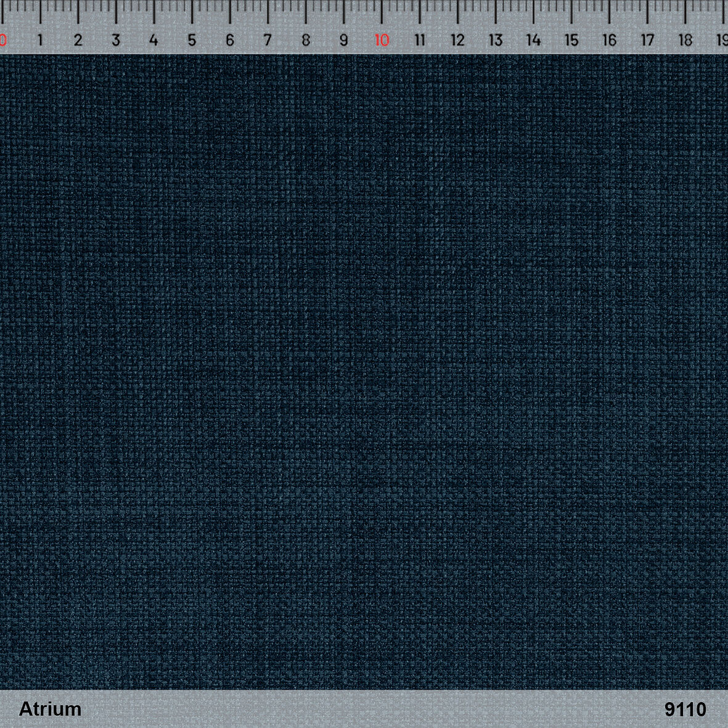The height and width of the screenshot is (728, 728).
Task: Click the number 5 on the ruler
Action: pyautogui.click(x=192, y=41)
